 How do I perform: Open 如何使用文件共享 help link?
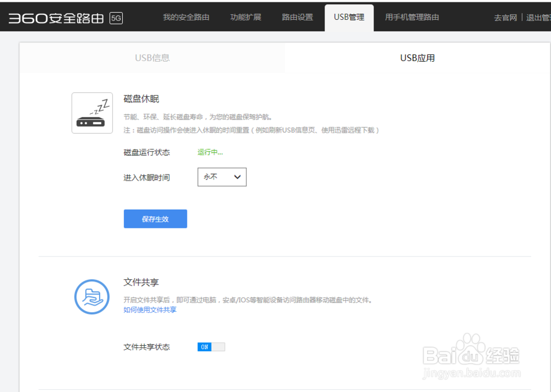[150, 310]
